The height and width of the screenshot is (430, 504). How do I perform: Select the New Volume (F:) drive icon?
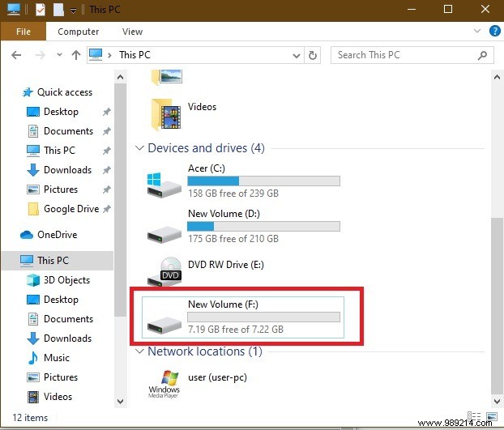click(164, 325)
